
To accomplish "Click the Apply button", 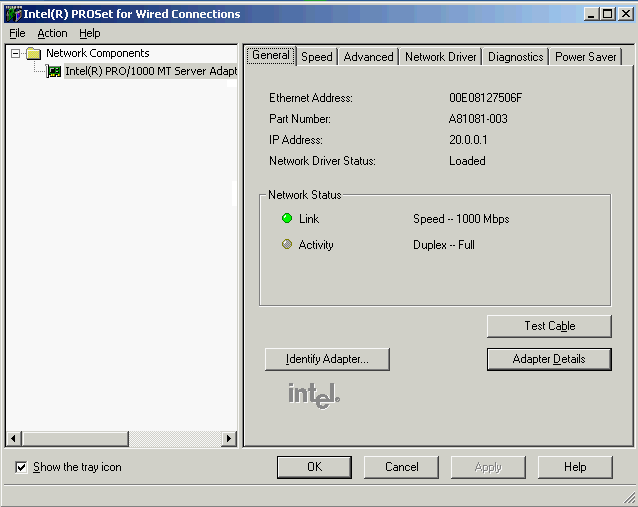I will [488, 467].
